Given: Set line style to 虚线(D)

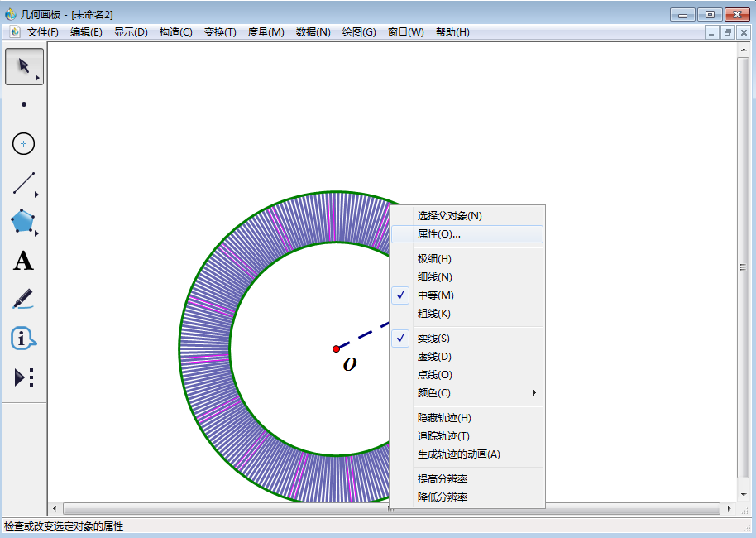Looking at the screenshot, I should click(434, 357).
